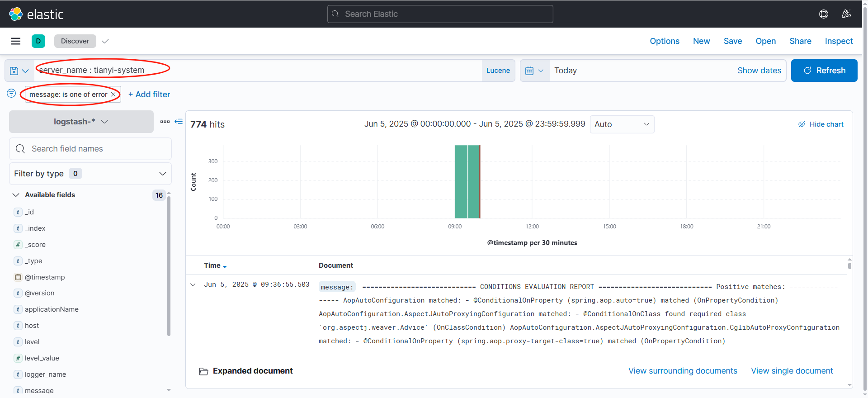Focus the Search Elastic box

coord(440,14)
